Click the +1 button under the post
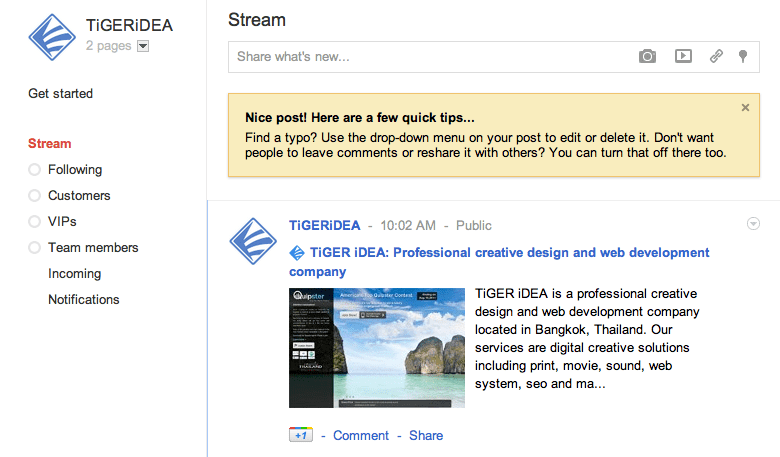Viewport: 780px width, 457px height. coord(301,435)
